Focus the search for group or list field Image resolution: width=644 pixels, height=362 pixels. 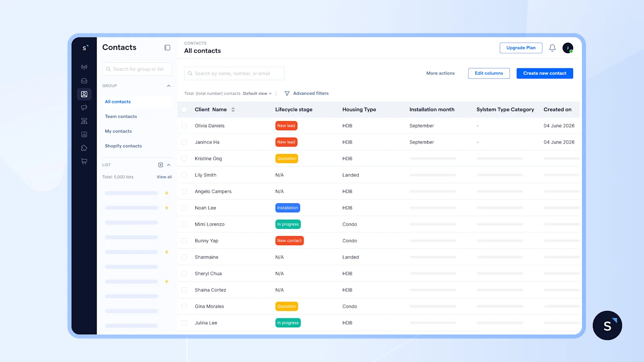tap(137, 69)
